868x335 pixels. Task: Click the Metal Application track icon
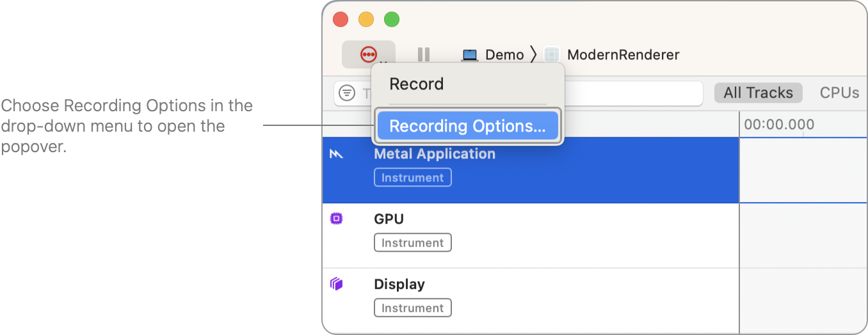pos(337,154)
